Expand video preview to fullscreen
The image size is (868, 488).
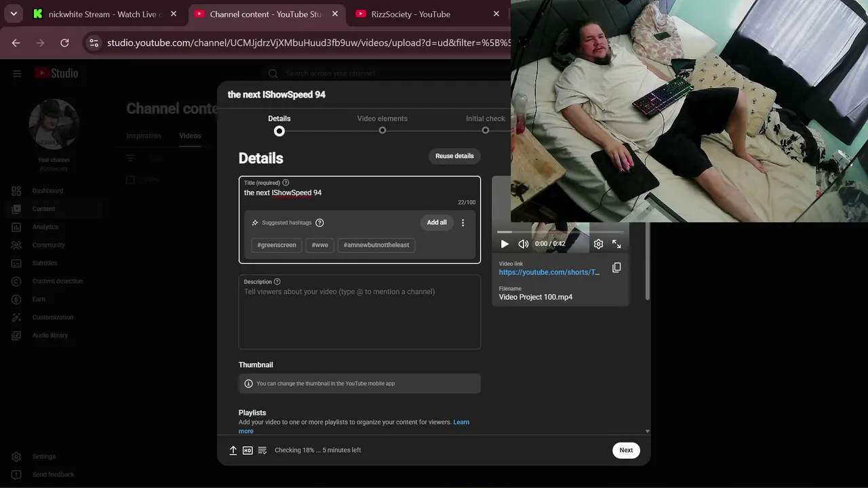[616, 244]
